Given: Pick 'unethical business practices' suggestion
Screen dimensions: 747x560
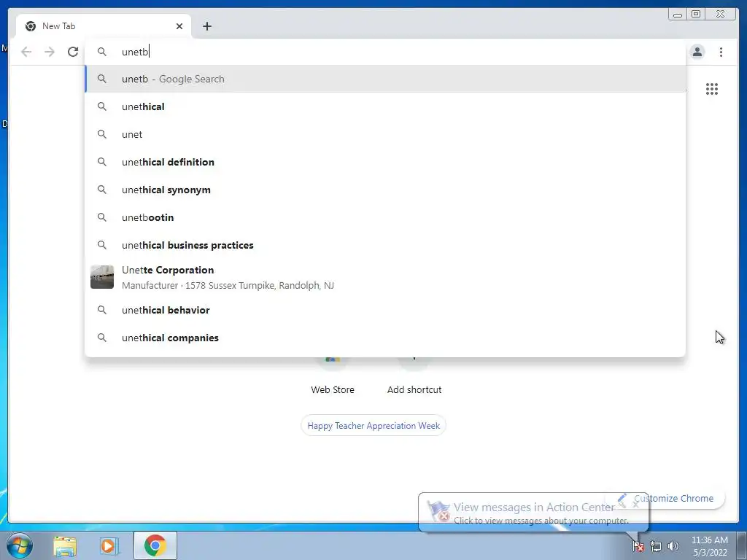Looking at the screenshot, I should pos(385,245).
